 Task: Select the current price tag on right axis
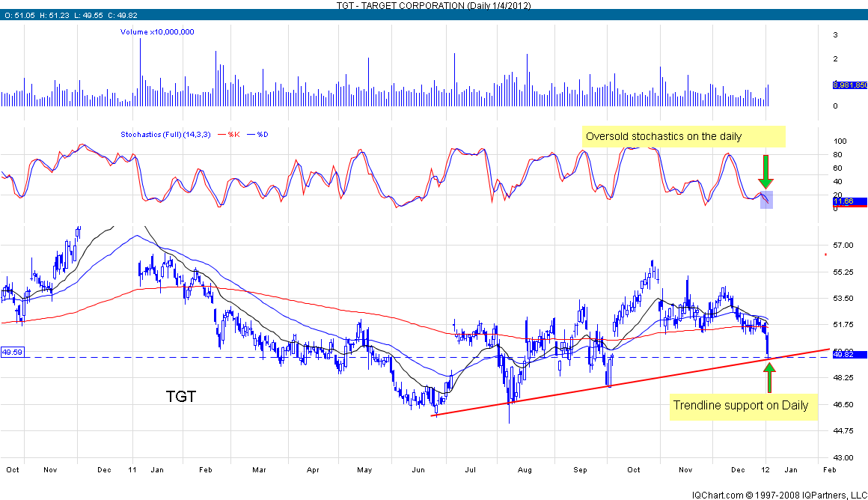click(x=849, y=354)
